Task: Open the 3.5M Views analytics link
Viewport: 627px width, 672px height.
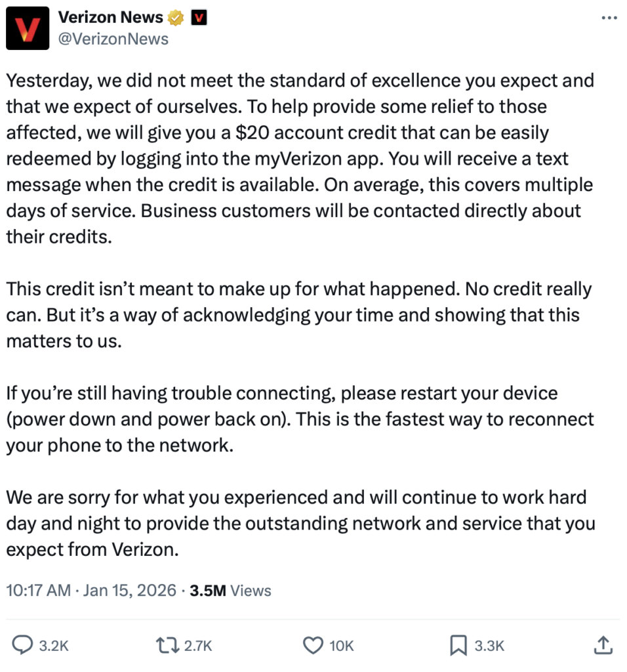Action: click(230, 590)
